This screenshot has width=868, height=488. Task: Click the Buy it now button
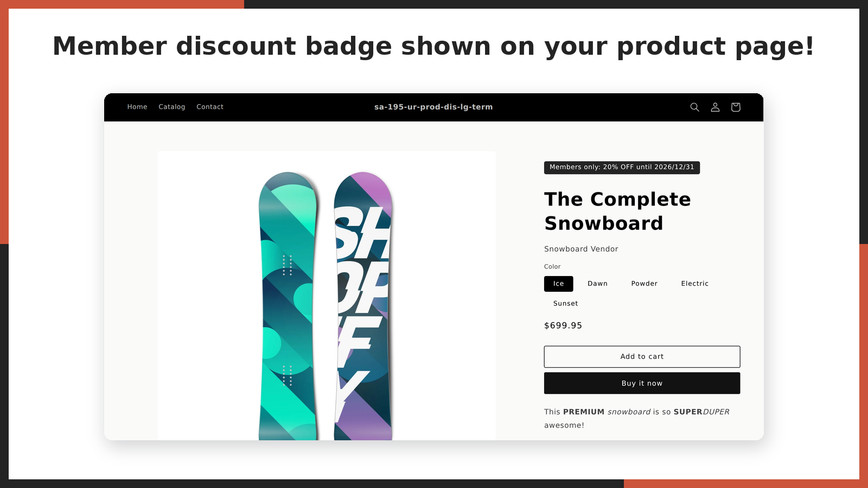coord(642,383)
